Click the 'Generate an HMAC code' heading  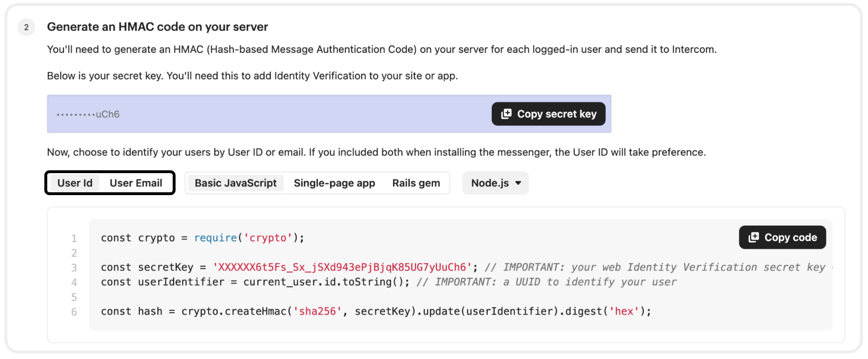157,27
